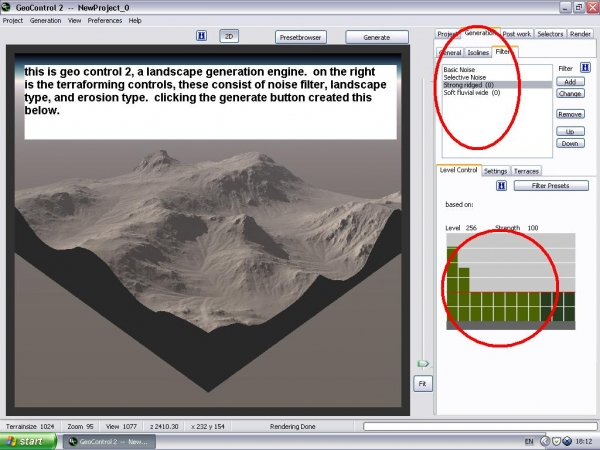Click the Add filter button
The width and height of the screenshot is (600, 450).
570,82
